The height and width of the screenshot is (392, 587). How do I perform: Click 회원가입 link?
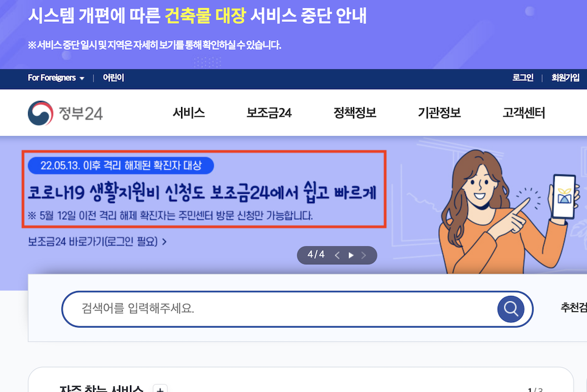565,78
